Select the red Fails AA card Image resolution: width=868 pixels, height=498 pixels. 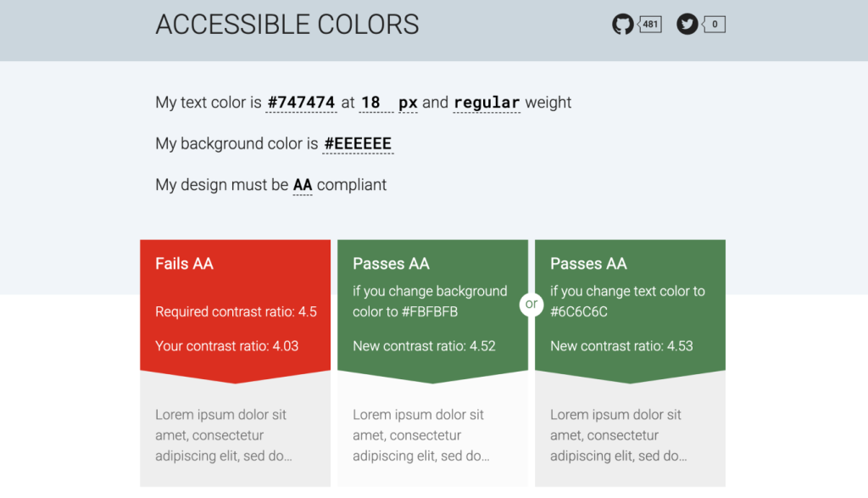pos(236,311)
